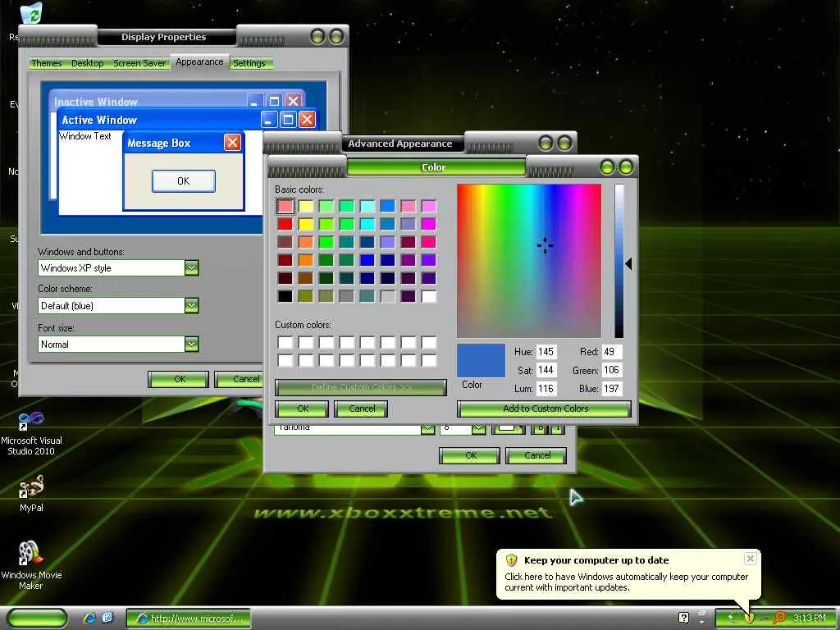Select the first empty custom color slot
The width and height of the screenshot is (840, 630).
click(x=285, y=342)
